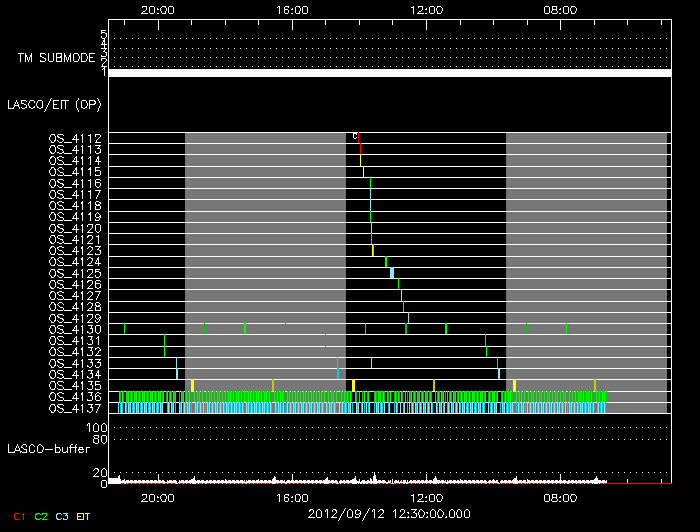
Task: Select the yellow C3 legend entry
Action: [x=63, y=516]
